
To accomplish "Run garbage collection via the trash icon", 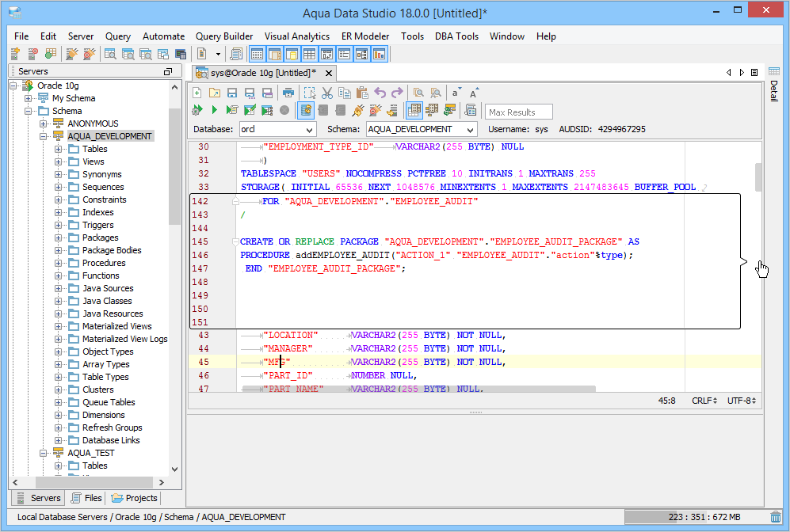I will pyautogui.click(x=776, y=517).
